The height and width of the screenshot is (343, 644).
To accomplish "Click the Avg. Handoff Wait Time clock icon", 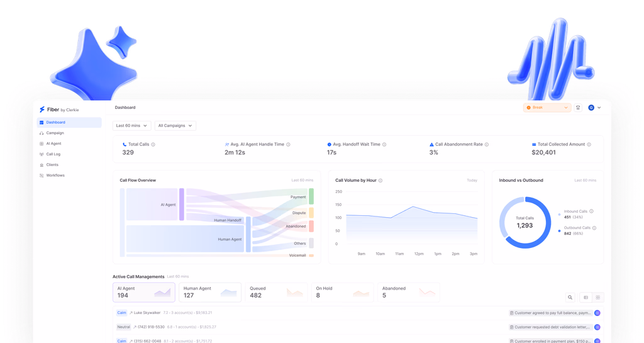I will 329,145.
